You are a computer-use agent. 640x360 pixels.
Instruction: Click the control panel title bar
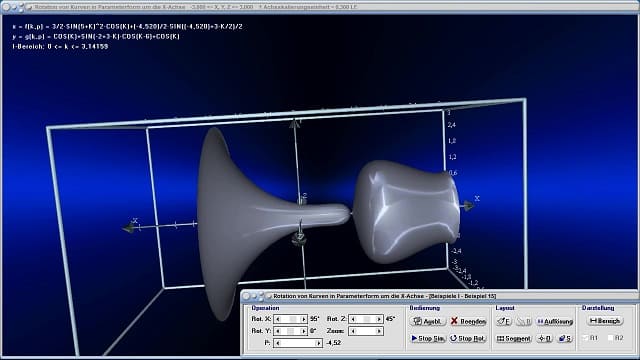pyautogui.click(x=439, y=296)
